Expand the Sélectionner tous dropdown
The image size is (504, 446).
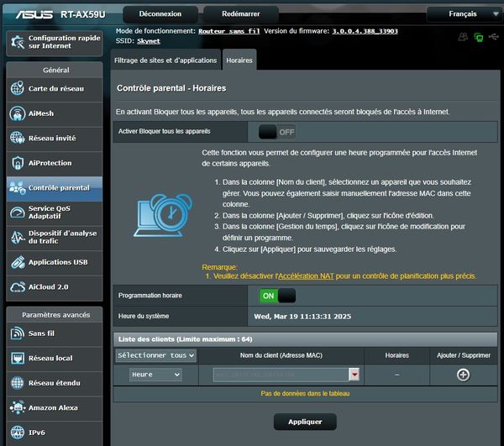[155, 355]
